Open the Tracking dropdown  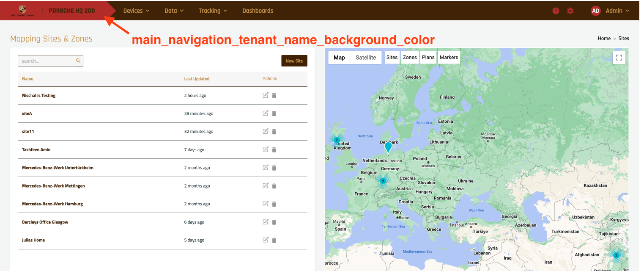click(x=213, y=11)
